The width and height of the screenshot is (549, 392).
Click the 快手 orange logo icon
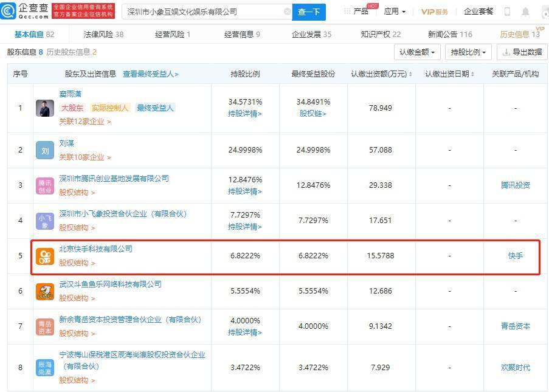(45, 256)
